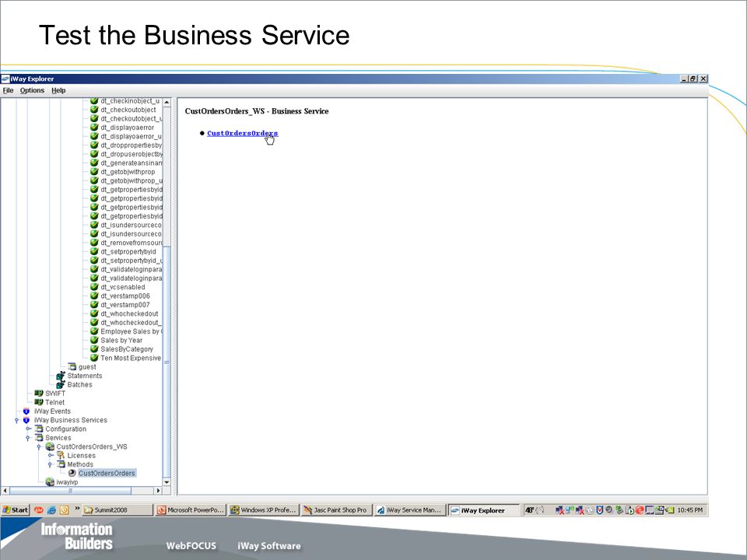
Task: Open the File menu
Action: click(x=8, y=90)
